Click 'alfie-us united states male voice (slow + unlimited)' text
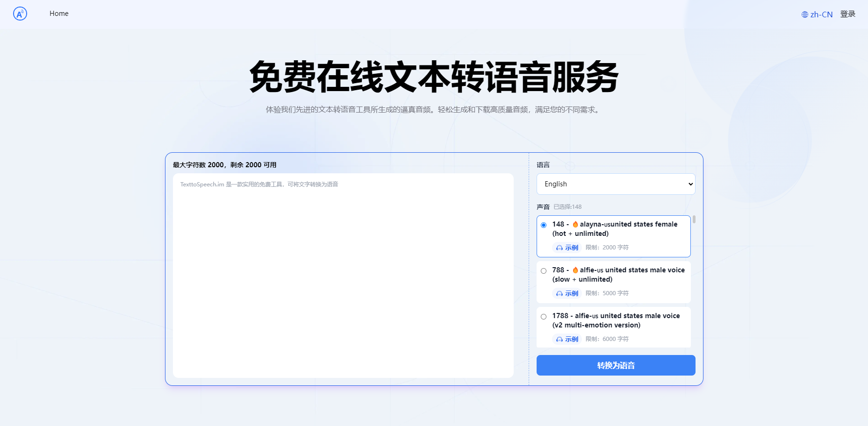Screen dimensions: 868x426 (618, 275)
